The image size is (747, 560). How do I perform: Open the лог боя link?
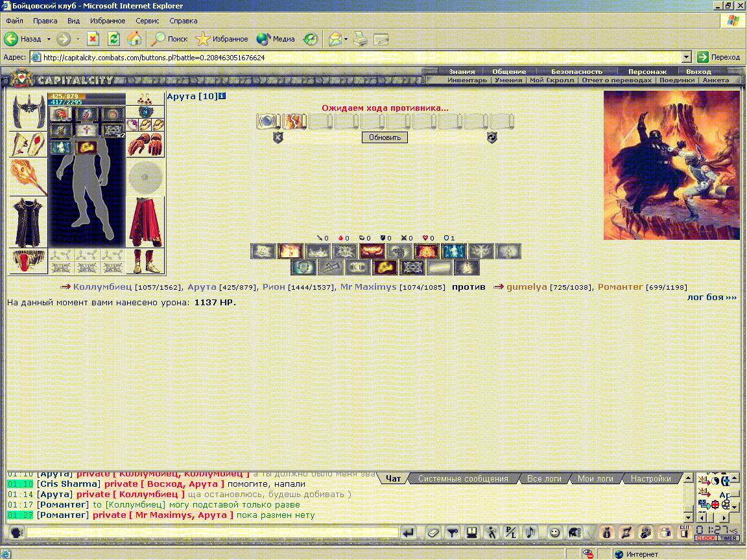pos(712,297)
